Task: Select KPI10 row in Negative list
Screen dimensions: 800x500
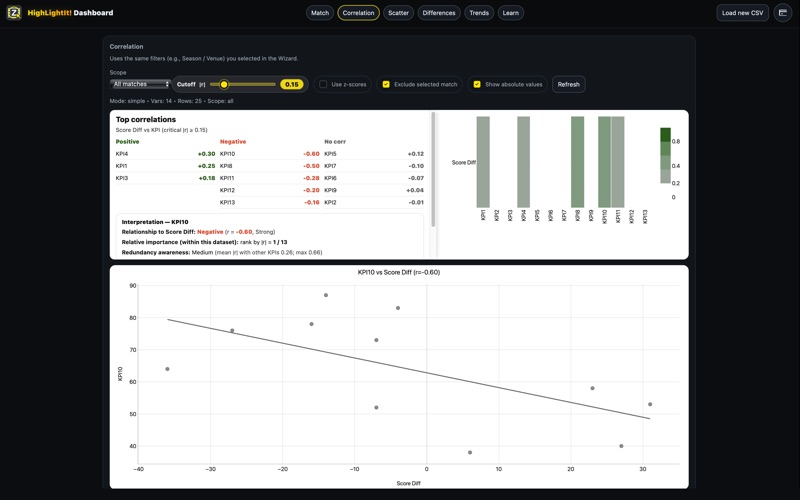Action: [x=269, y=154]
